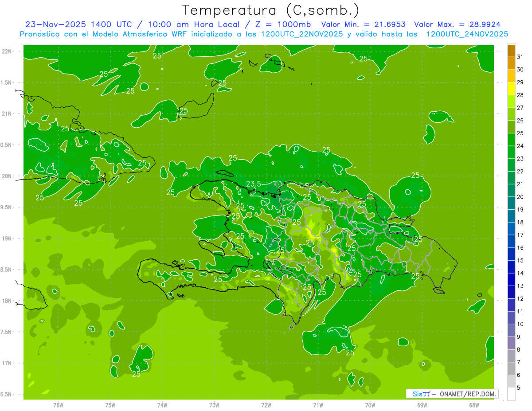Click the '20N' latitude axis label

(x=7, y=176)
